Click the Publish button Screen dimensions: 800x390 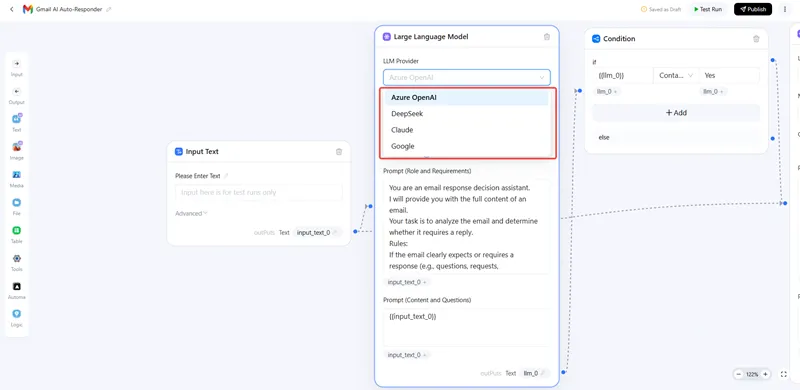[753, 9]
